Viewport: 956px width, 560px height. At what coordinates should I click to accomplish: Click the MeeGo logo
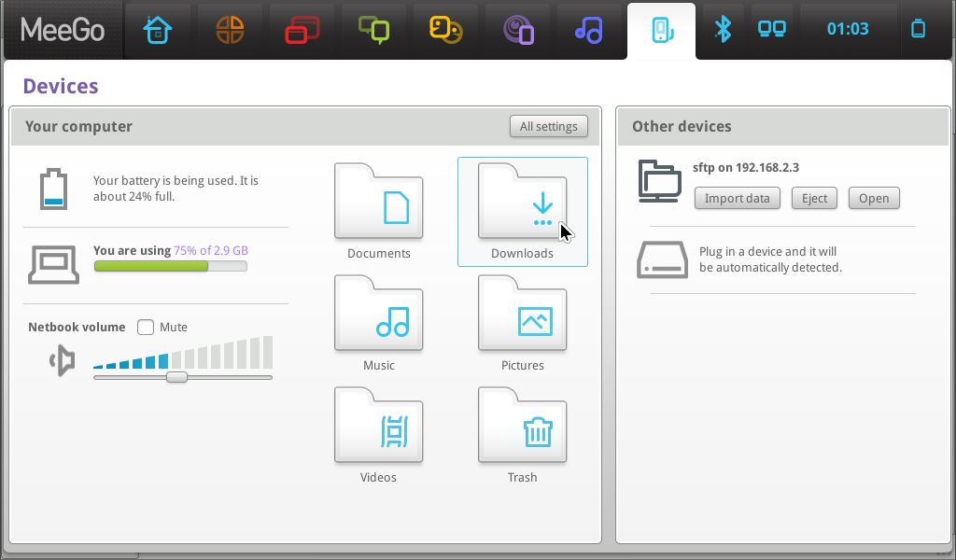coord(63,30)
